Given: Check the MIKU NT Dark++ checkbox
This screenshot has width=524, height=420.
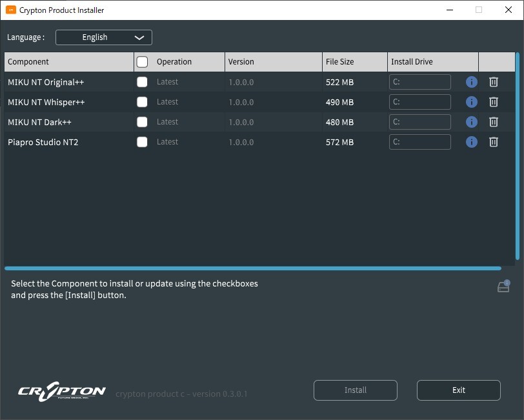Looking at the screenshot, I should [x=142, y=122].
